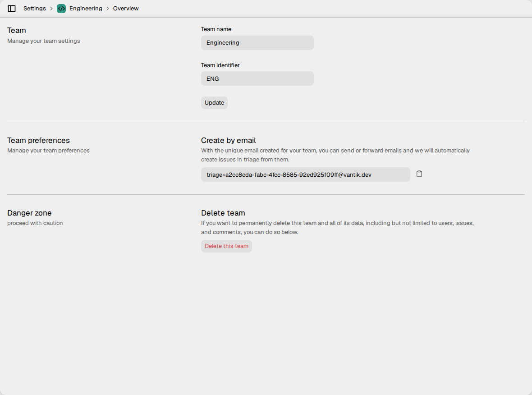Click the Delete team heading

click(x=223, y=213)
